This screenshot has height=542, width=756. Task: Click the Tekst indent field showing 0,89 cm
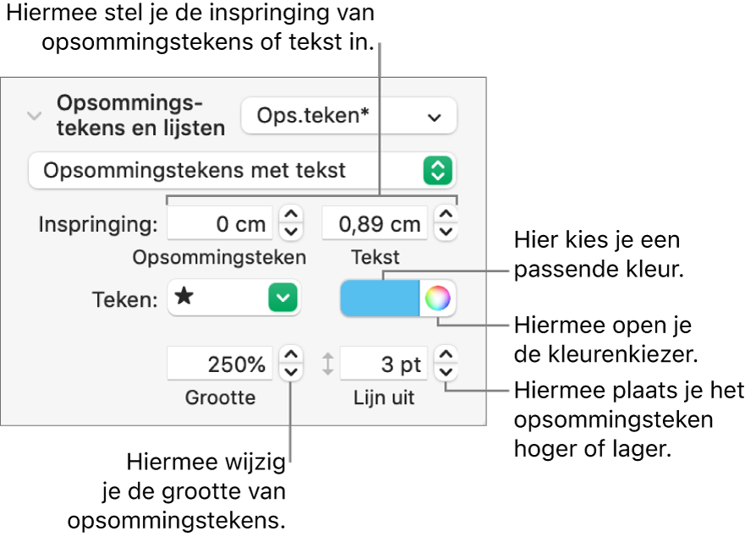[375, 224]
